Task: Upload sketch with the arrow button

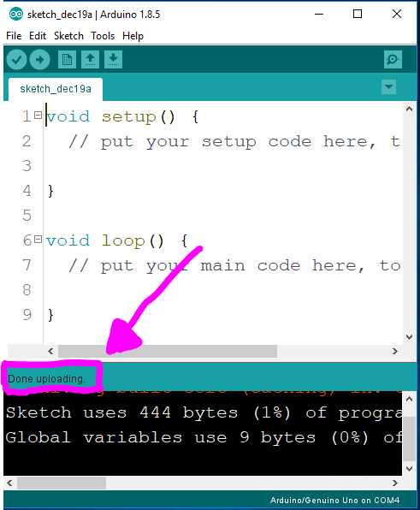Action: (39, 60)
